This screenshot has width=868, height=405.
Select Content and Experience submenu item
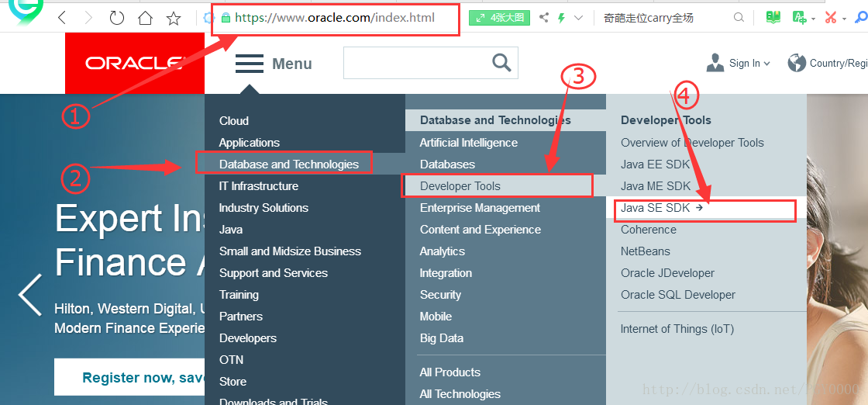(x=480, y=230)
